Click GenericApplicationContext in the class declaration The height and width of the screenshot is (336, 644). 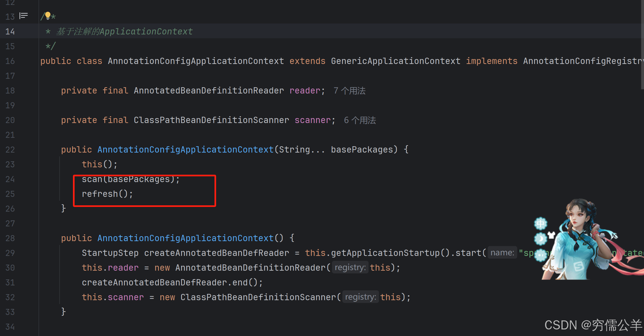pyautogui.click(x=395, y=61)
